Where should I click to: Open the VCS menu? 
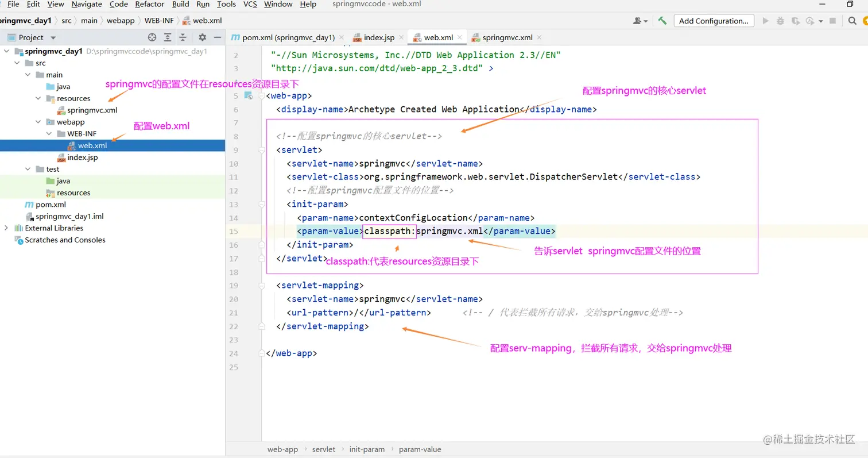(x=250, y=4)
